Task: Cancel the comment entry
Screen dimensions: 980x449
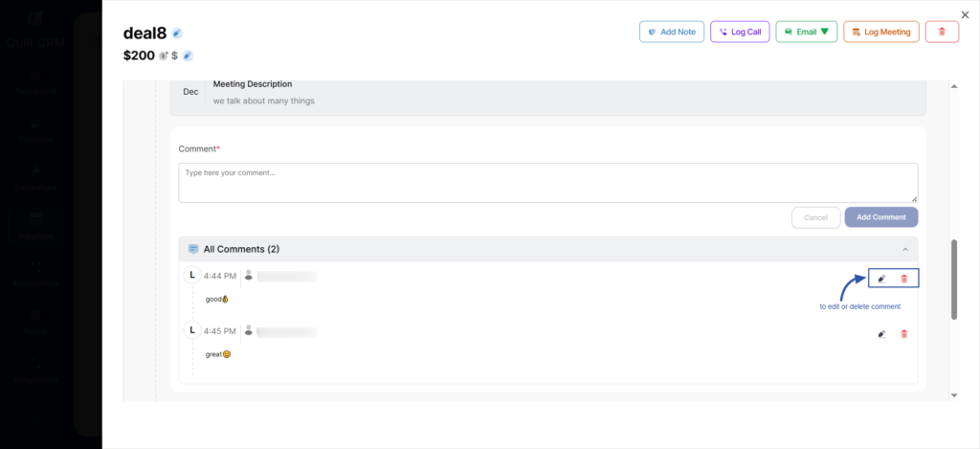Action: tap(815, 217)
